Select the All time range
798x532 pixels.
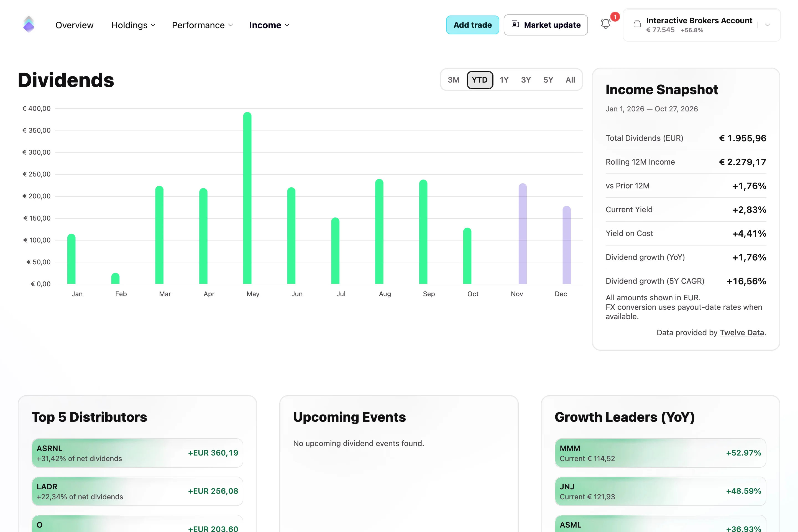(x=570, y=80)
